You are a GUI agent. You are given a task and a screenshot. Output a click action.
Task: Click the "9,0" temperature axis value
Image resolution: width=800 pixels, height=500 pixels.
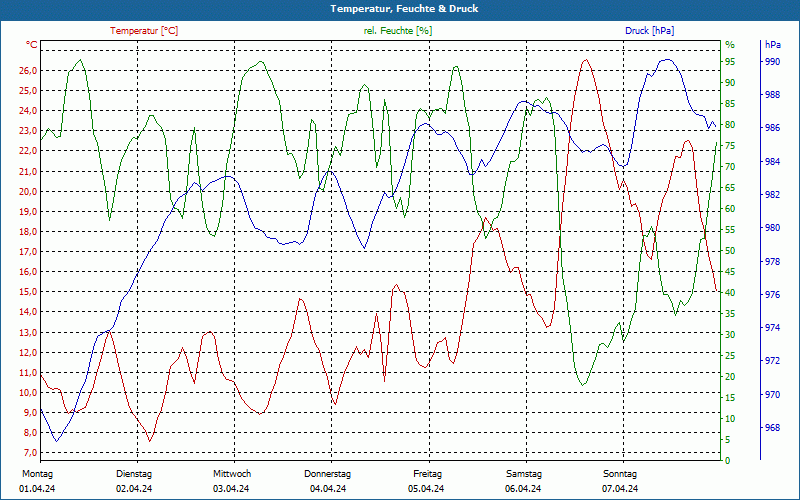click(x=30, y=412)
